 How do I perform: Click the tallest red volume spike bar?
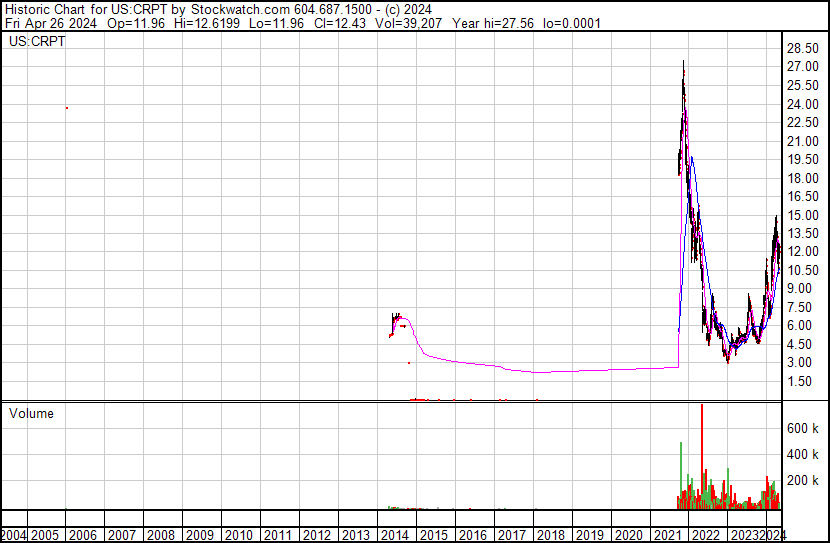tap(702, 456)
